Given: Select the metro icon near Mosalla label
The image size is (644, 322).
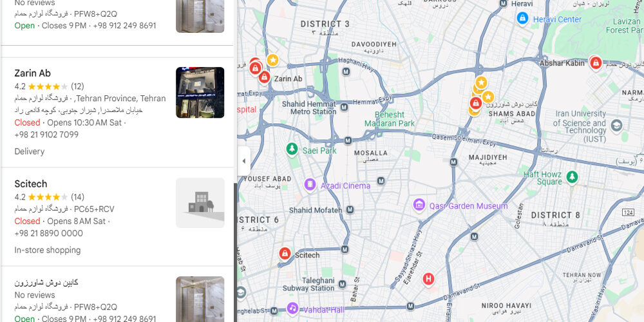Looking at the screenshot, I should tap(348, 140).
